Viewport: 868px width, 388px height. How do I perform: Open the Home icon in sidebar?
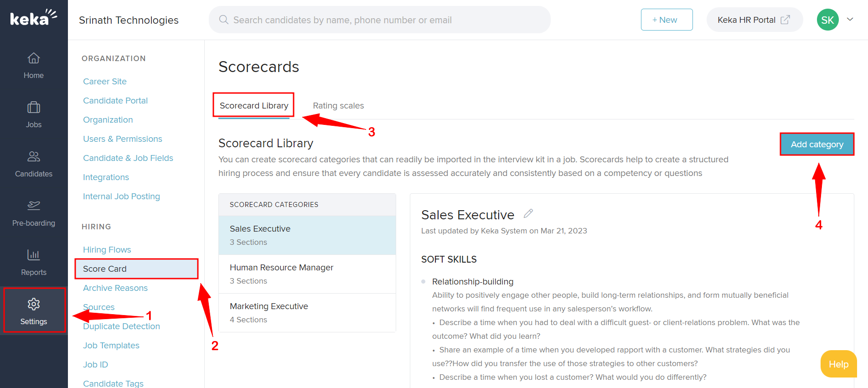[x=34, y=59]
